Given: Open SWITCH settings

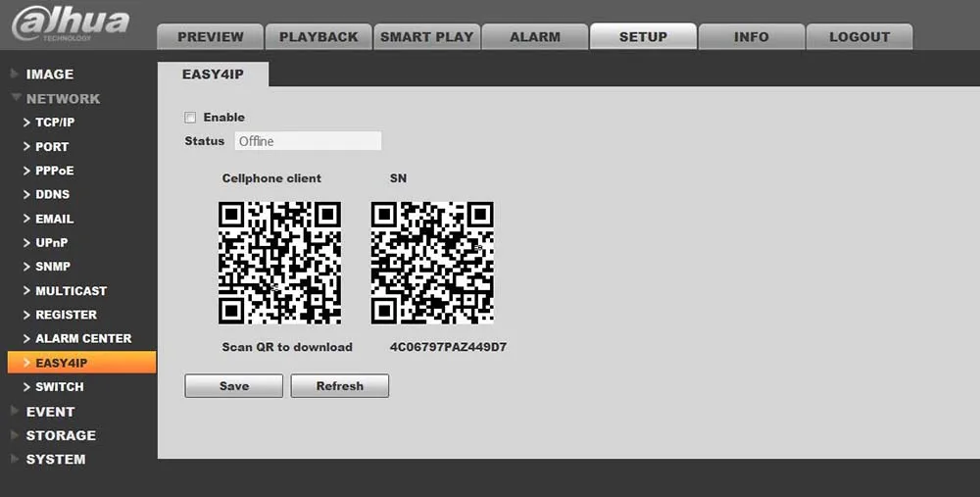Looking at the screenshot, I should point(60,387).
